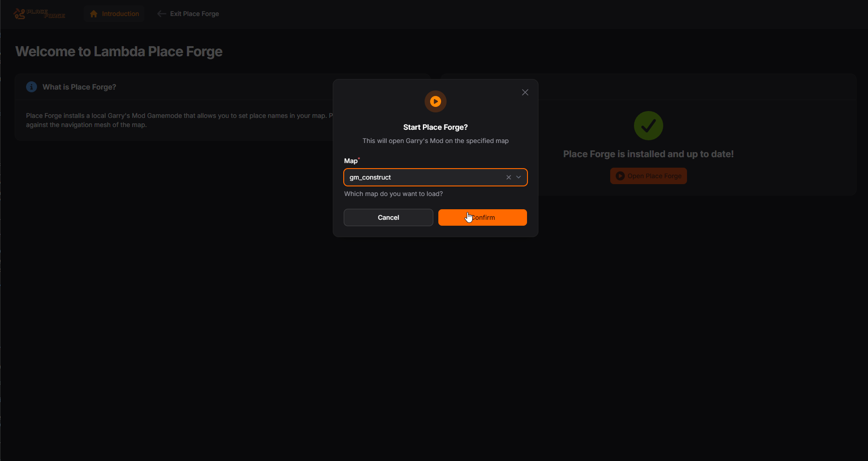Image resolution: width=868 pixels, height=461 pixels.
Task: Click the play icon in Open Place Forge
Action: click(x=620, y=176)
